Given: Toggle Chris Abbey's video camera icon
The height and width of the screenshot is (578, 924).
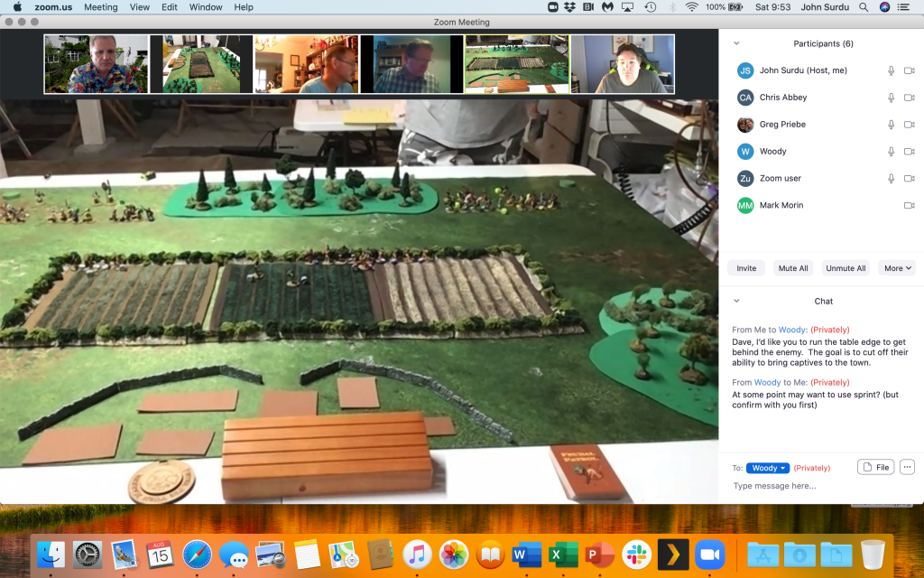Looking at the screenshot, I should pyautogui.click(x=909, y=98).
